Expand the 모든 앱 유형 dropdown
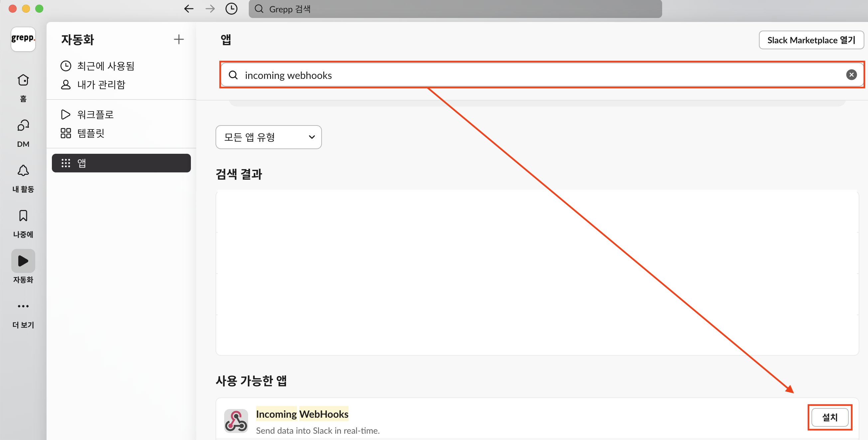The height and width of the screenshot is (440, 868). (x=268, y=137)
